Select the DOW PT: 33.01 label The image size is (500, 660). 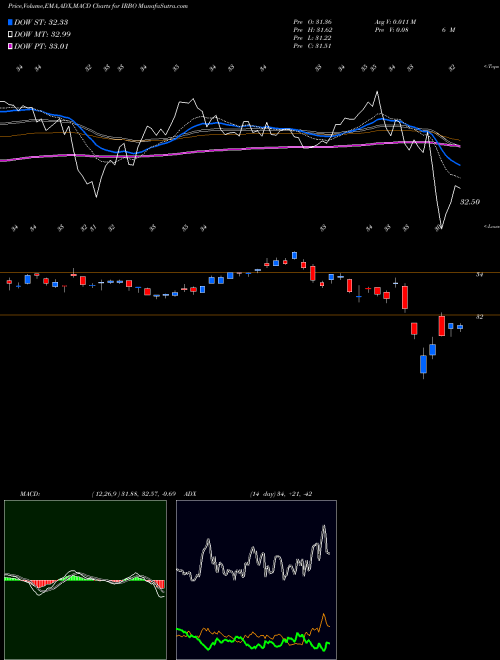click(41, 46)
